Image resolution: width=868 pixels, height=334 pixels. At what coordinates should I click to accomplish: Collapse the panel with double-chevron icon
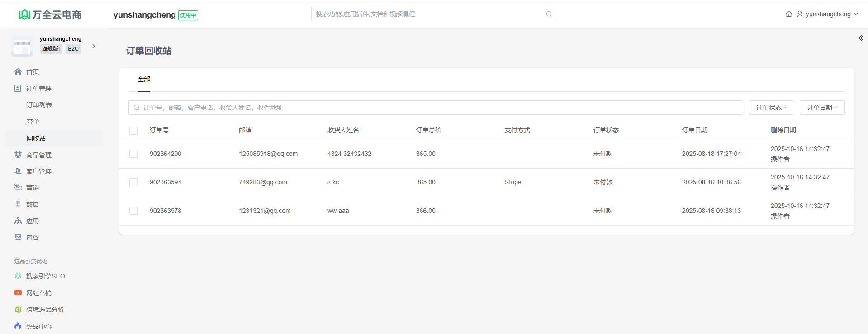pyautogui.click(x=861, y=38)
